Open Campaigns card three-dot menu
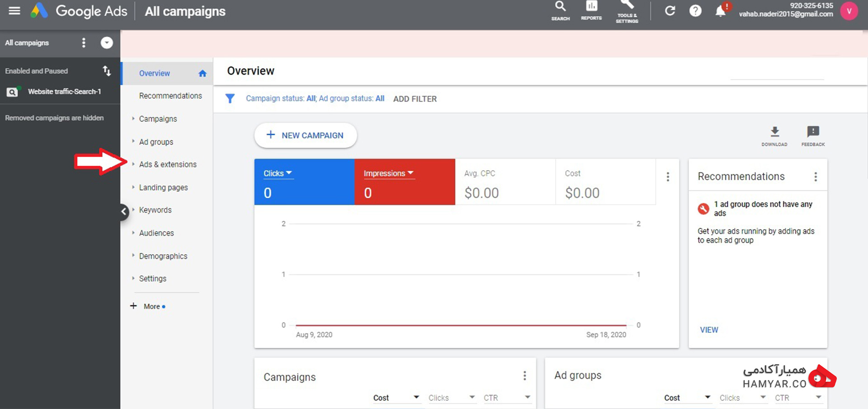This screenshot has width=868, height=409. [x=524, y=376]
